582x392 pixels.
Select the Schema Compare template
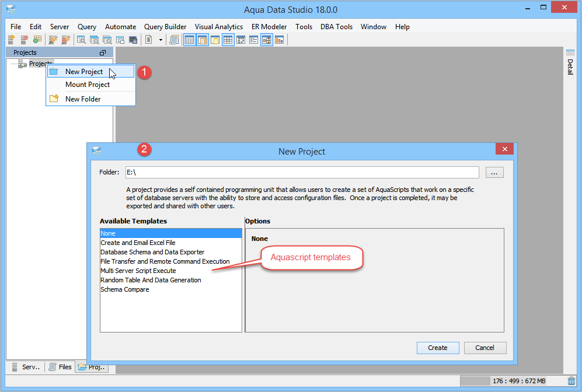pos(170,289)
